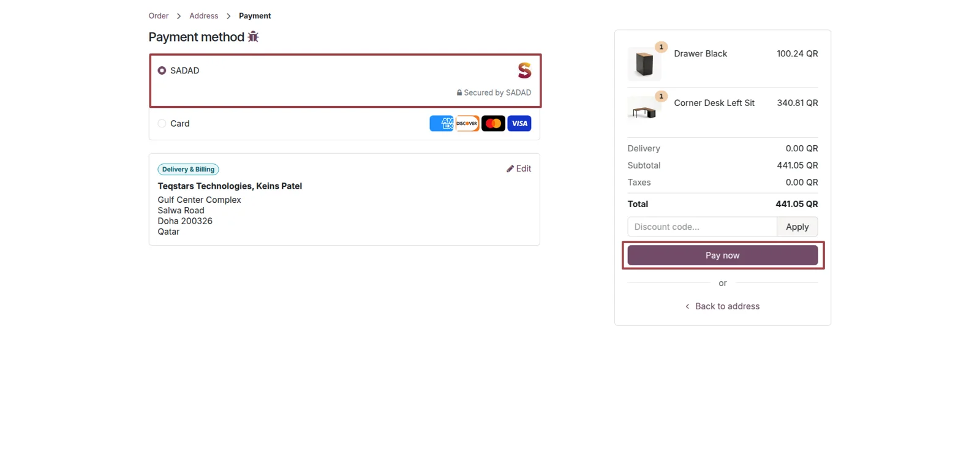Go to Address breadcrumb step
Image resolution: width=980 pixels, height=457 pixels.
(x=204, y=16)
